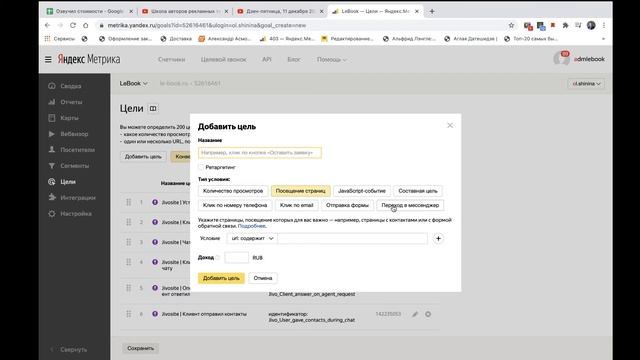Click Отмена in the dialog

click(263, 278)
